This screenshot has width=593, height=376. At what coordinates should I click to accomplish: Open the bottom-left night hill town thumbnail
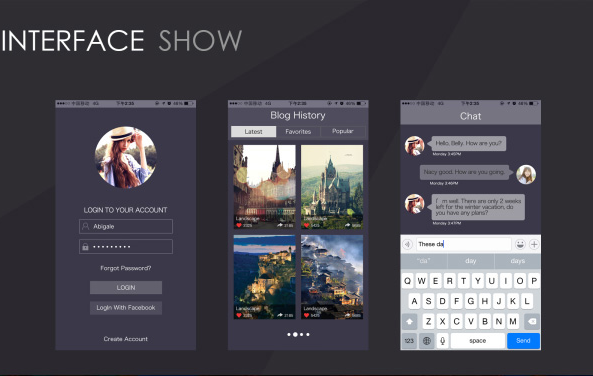264,277
